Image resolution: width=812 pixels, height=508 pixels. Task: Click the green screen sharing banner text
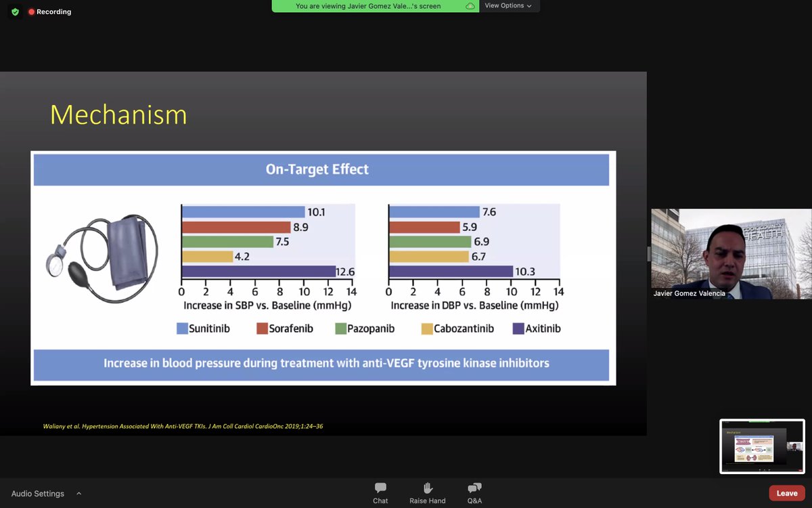368,6
